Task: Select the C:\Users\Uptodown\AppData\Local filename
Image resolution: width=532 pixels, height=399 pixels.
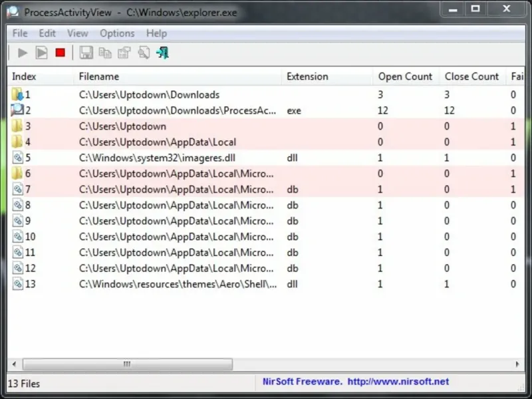Action: click(x=158, y=142)
